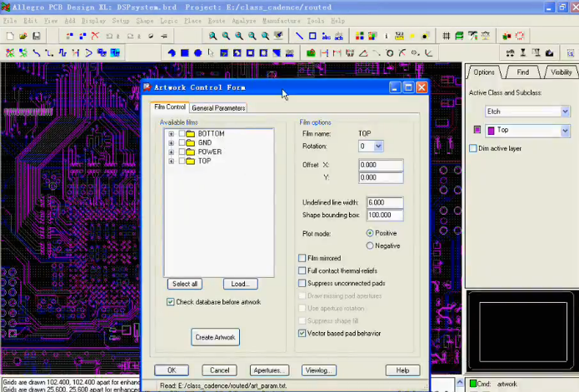Toggle the Grid display hash icon
This screenshot has width=579, height=392.
pyautogui.click(x=446, y=36)
